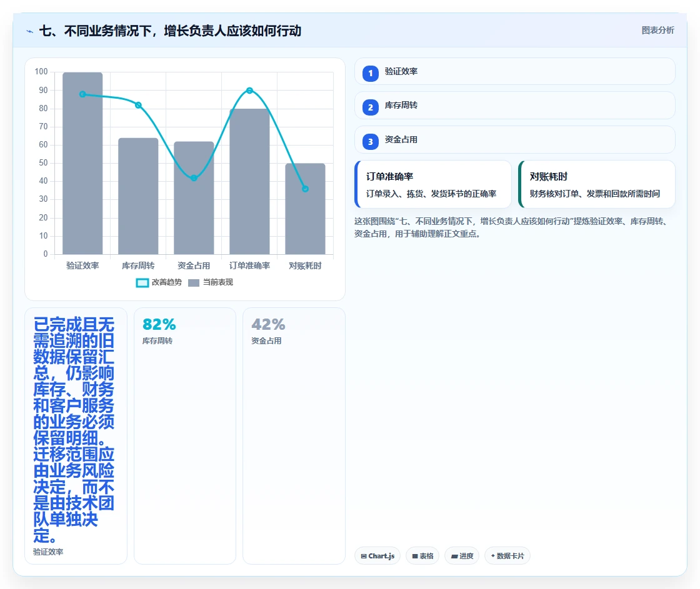Screen dimensions: 700x589
Task: Click the 验证效率 label under the blue text
Action: tap(48, 552)
